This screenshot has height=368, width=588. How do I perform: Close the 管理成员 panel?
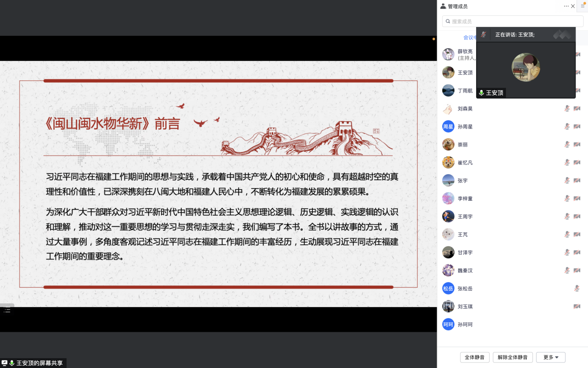573,6
